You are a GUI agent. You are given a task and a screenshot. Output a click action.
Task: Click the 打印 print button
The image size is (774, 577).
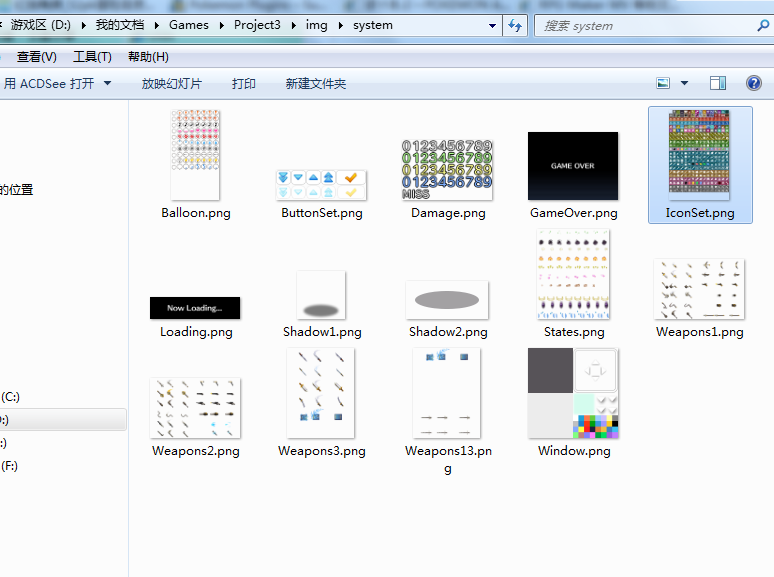[x=244, y=83]
